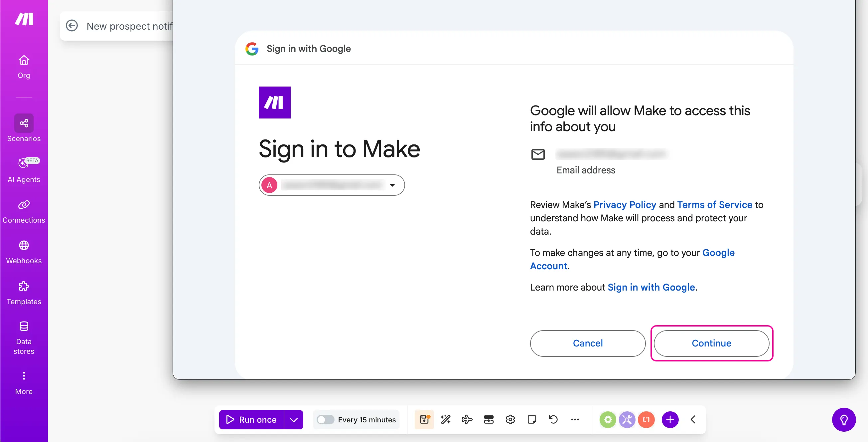Cancel the Google sign-in
Screen dimensions: 868x442
pyautogui.click(x=588, y=343)
